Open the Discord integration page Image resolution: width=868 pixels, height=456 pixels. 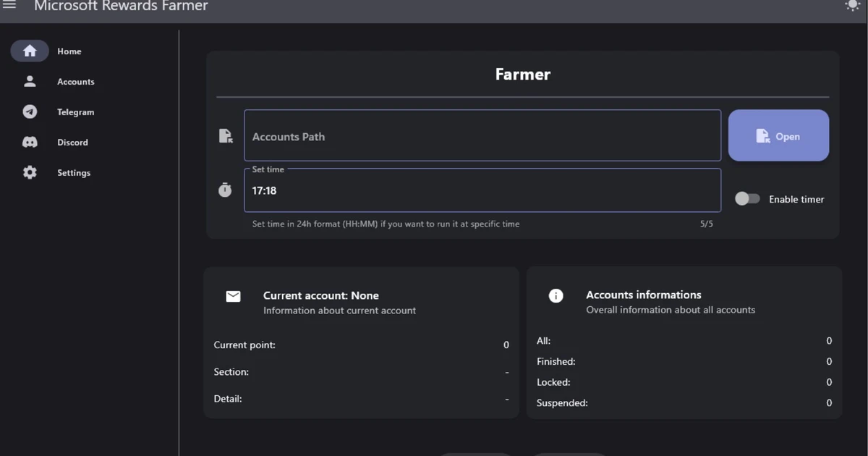pyautogui.click(x=72, y=142)
